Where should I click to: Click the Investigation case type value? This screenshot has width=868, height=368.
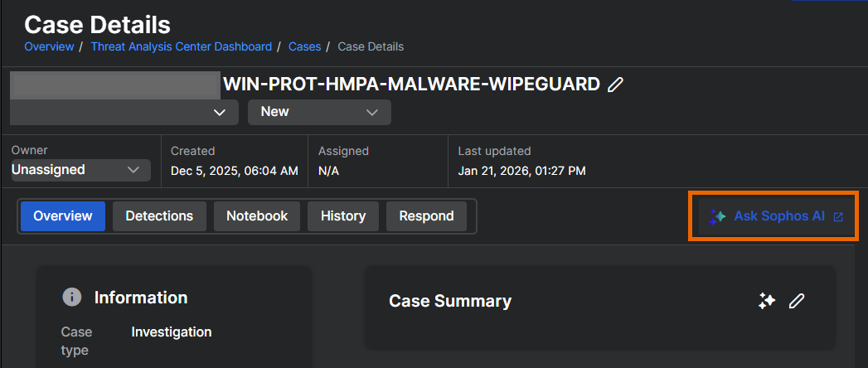172,332
